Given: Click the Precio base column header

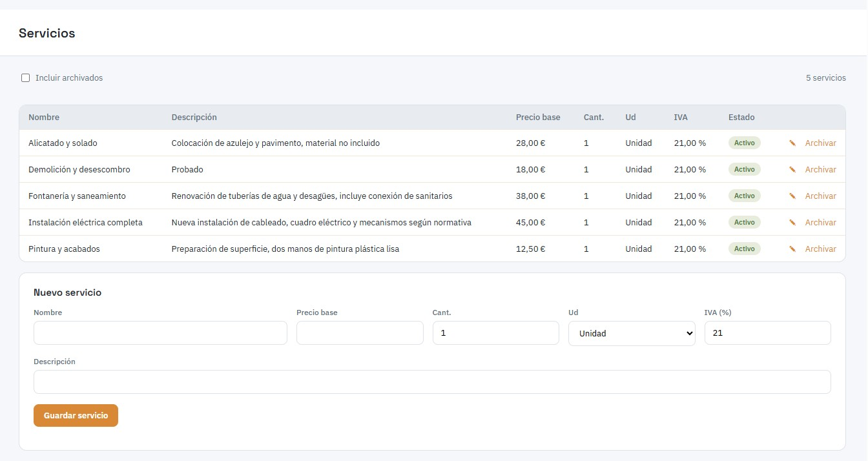Looking at the screenshot, I should [x=538, y=118].
